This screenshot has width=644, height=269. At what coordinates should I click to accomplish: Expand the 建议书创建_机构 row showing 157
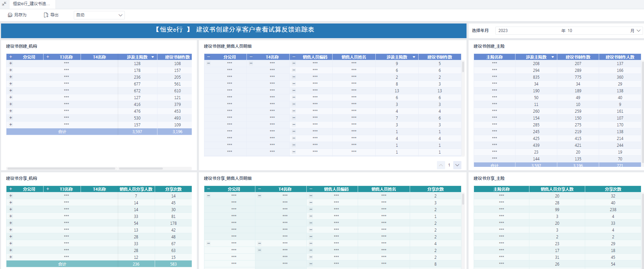11,125
